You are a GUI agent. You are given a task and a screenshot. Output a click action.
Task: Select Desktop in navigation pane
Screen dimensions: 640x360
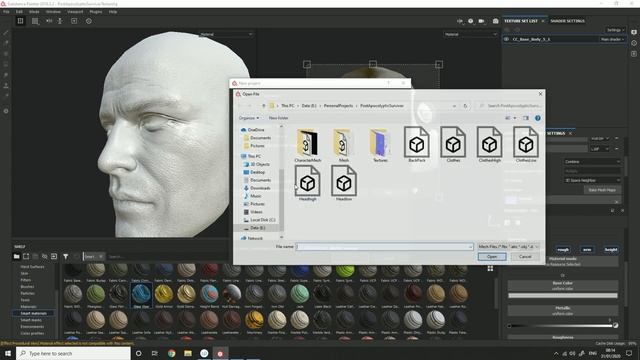click(x=258, y=172)
